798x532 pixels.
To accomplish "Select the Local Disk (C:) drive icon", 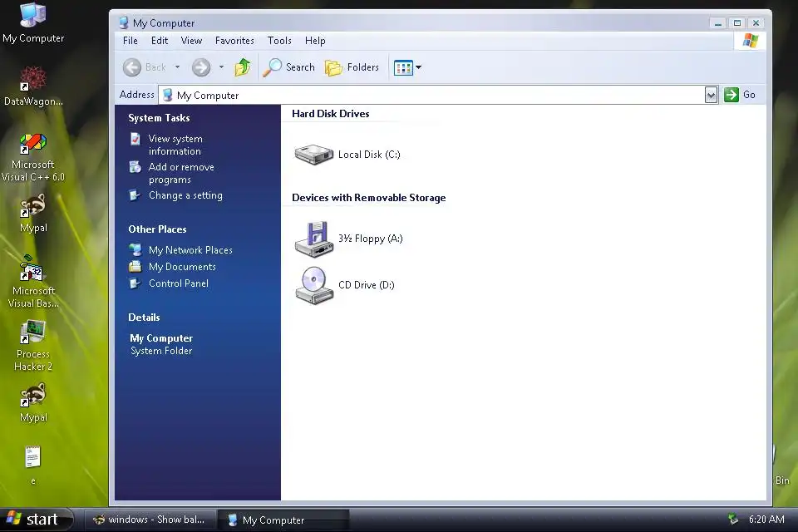I will pos(314,155).
